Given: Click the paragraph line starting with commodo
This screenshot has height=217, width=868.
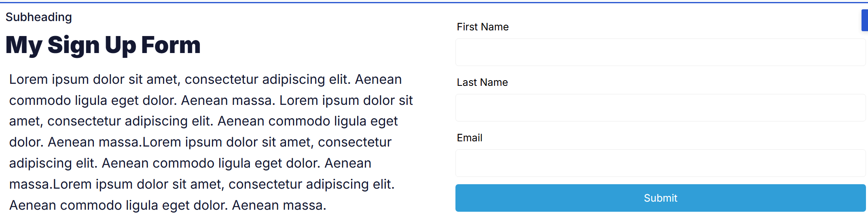Looking at the screenshot, I should pos(211,100).
